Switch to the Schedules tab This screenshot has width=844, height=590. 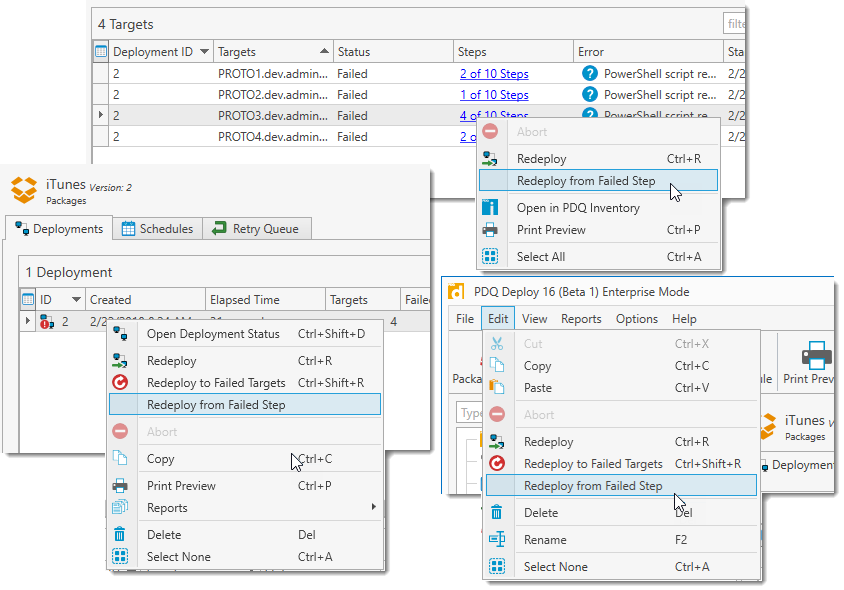(157, 229)
